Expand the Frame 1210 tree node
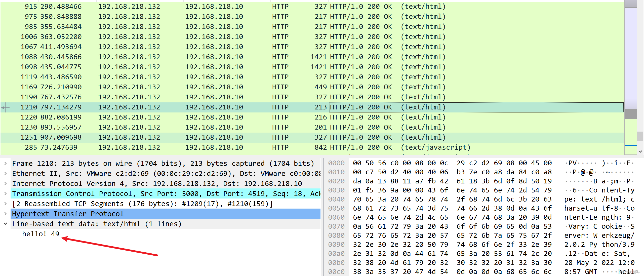Screen dimensions: 644x276 click(5, 163)
